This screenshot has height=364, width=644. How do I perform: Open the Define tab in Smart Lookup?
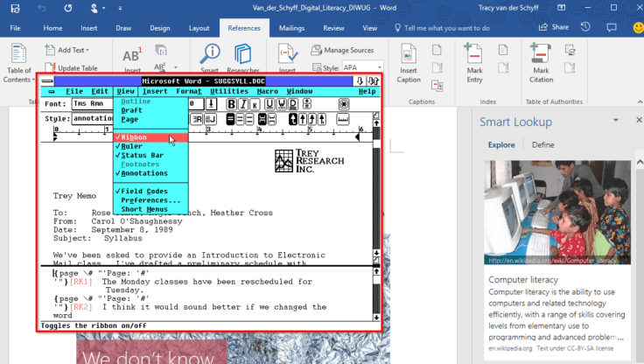[542, 144]
